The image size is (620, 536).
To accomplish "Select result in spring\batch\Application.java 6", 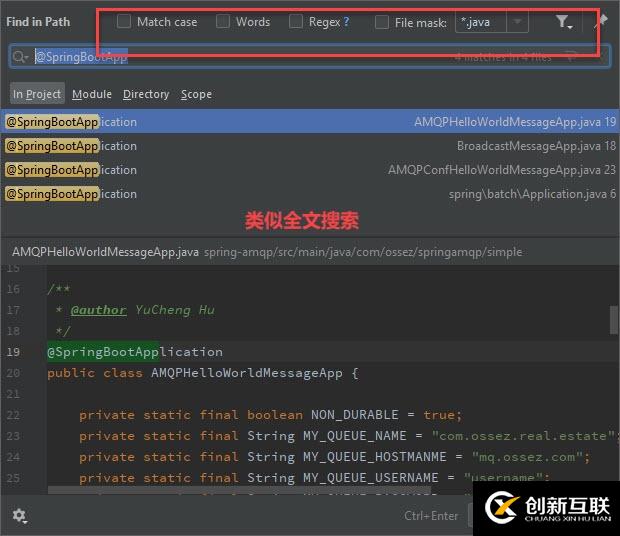I will point(310,194).
